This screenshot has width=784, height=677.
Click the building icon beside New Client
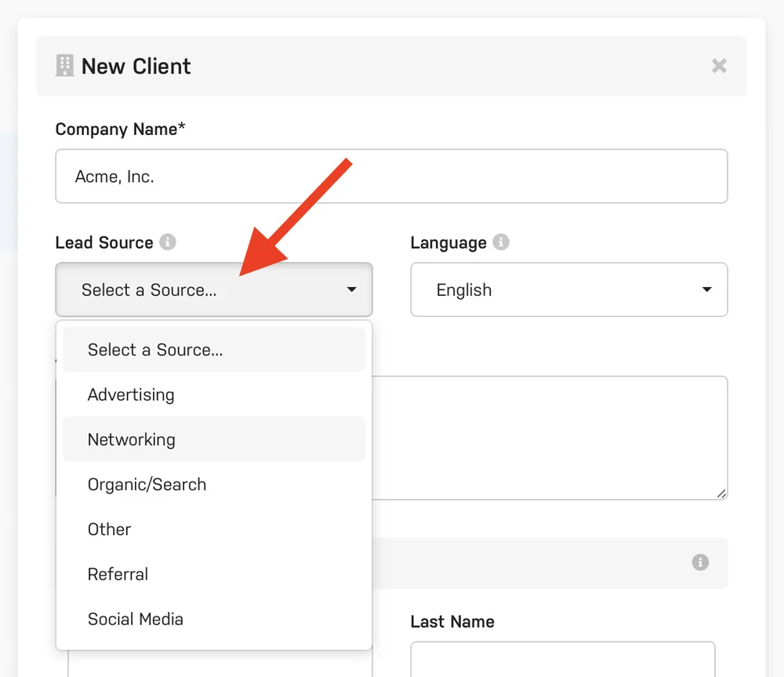[x=64, y=66]
